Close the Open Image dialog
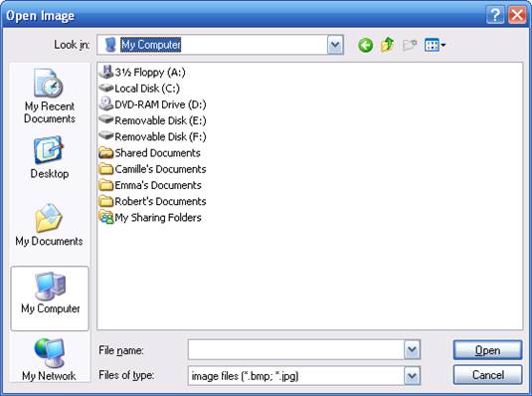Viewport: 532px width, 396px height. (517, 15)
